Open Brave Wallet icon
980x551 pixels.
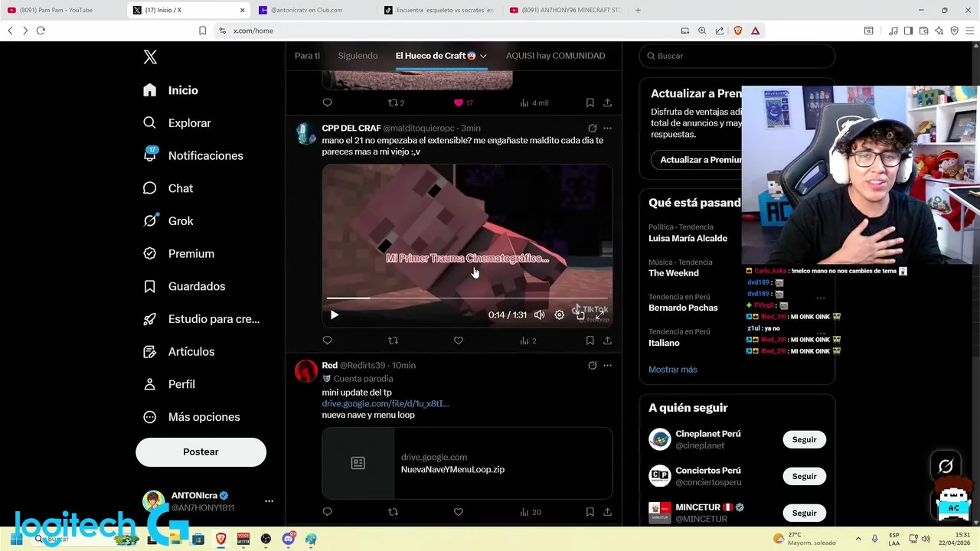(x=923, y=31)
